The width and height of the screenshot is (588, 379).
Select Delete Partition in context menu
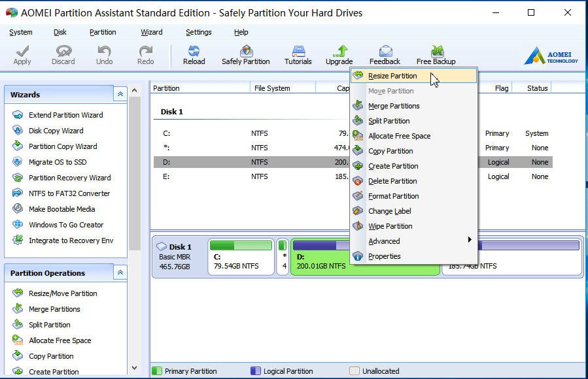click(414, 181)
